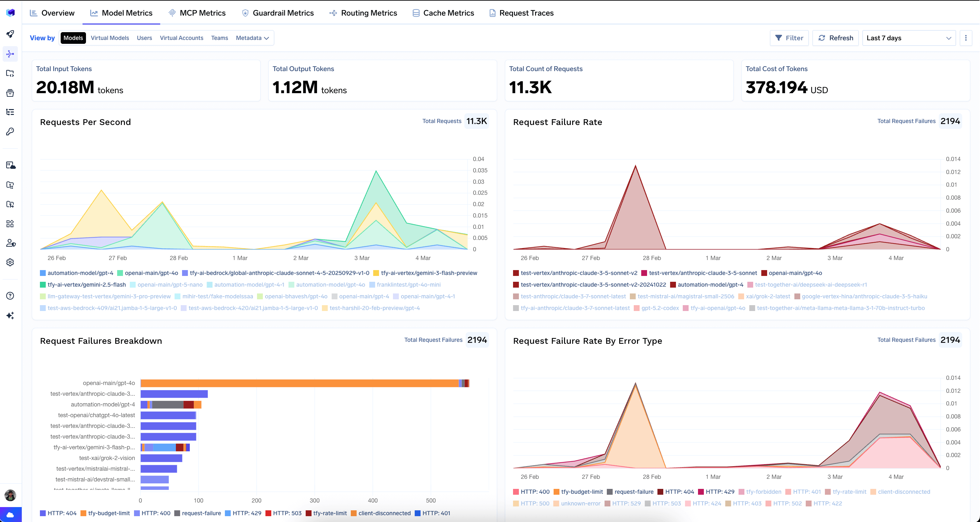The height and width of the screenshot is (522, 980).
Task: Select the active AI Gateway network icon
Action: (x=10, y=54)
